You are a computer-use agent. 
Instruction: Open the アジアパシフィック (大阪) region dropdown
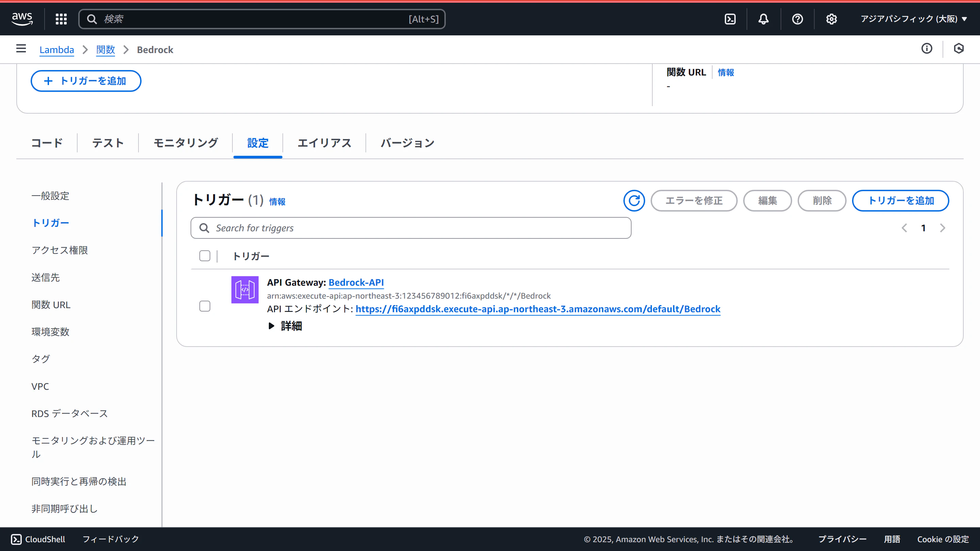[913, 19]
